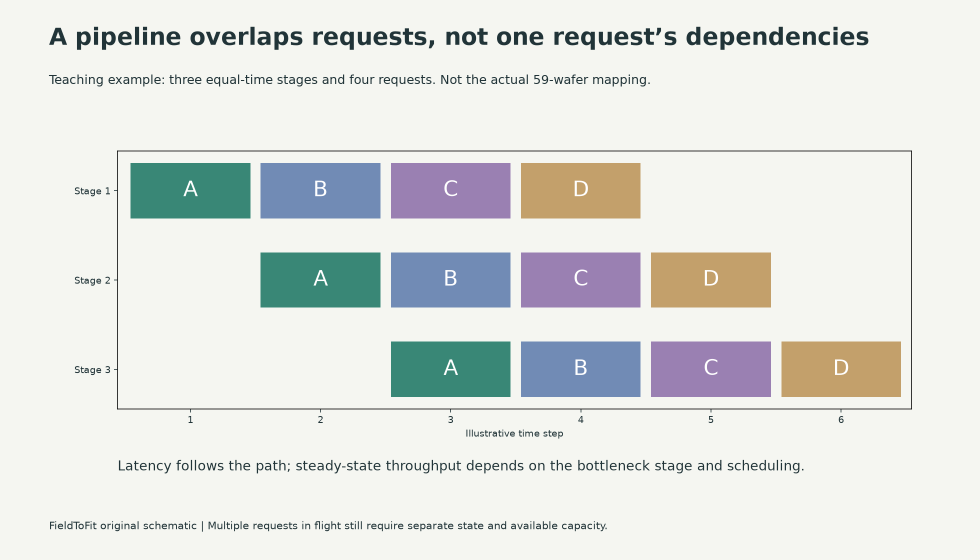Click the Stage 1 axis label
This screenshot has width=980, height=560.
(92, 191)
